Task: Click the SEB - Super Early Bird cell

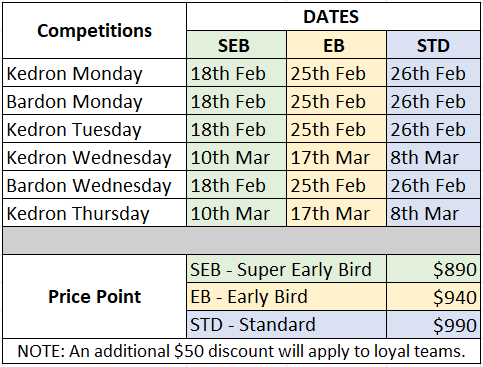Action: 286,269
